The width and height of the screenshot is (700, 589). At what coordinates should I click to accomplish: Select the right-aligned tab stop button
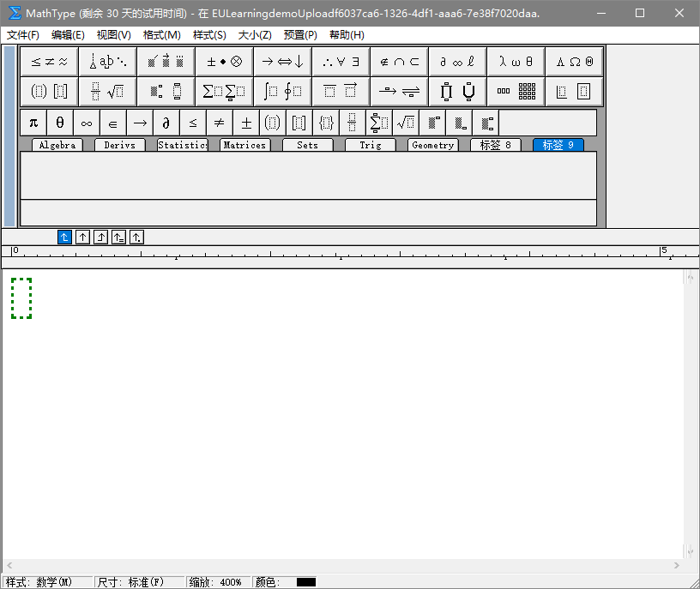[101, 237]
